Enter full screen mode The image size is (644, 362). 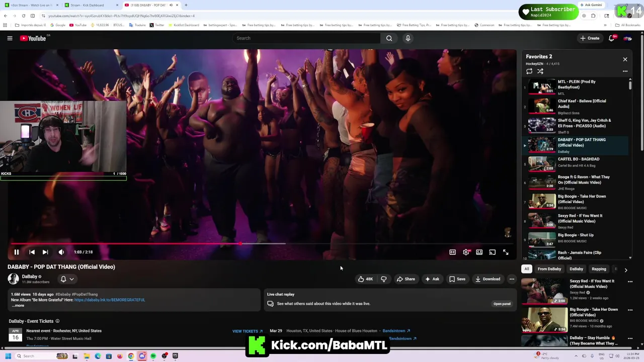[x=506, y=252]
